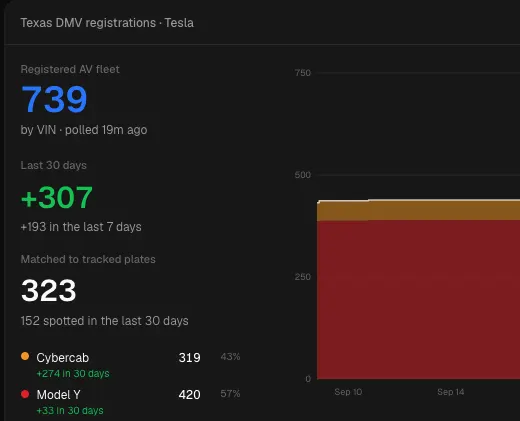The image size is (520, 421).
Task: Click the Cybercab 43% share
Action: pyautogui.click(x=230, y=357)
